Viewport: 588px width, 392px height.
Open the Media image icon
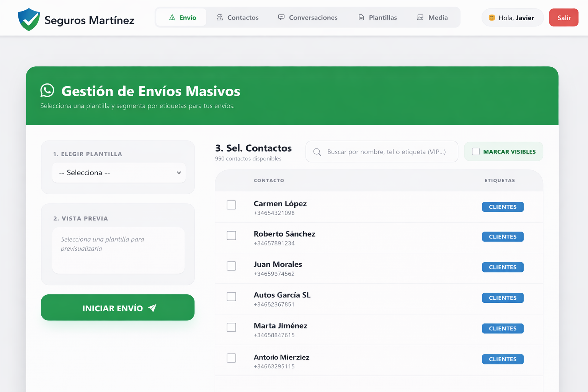420,17
